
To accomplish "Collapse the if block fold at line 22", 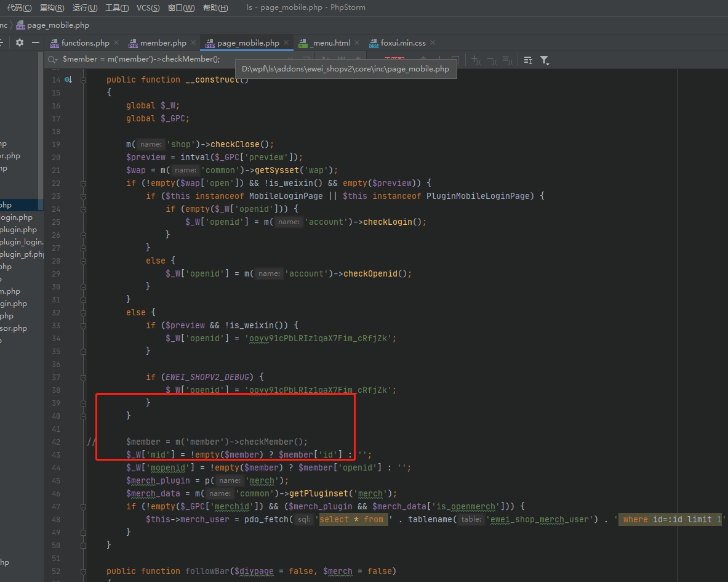I will click(x=83, y=184).
